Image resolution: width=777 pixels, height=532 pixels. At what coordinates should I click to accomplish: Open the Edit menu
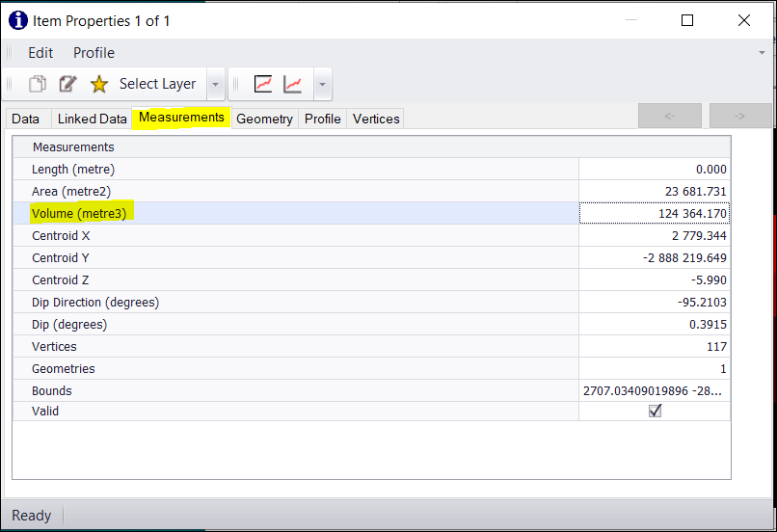40,53
